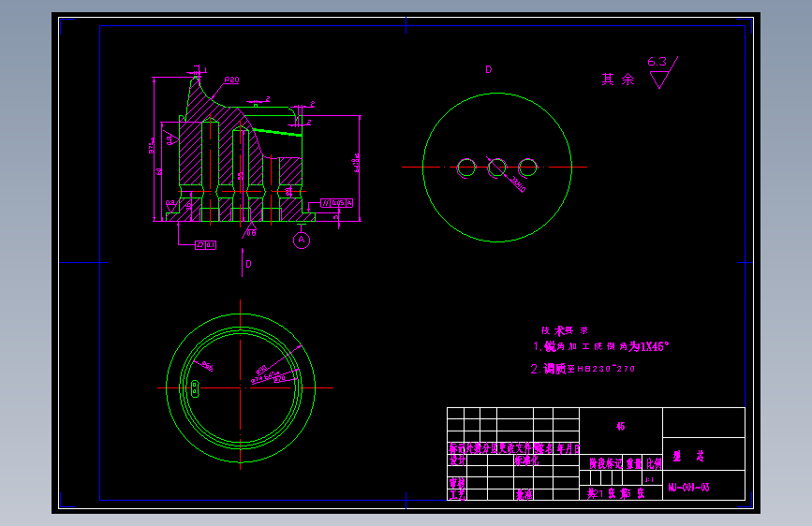Image resolution: width=812 pixels, height=526 pixels.
Task: Click the D section arrow label below section view
Action: tap(248, 264)
